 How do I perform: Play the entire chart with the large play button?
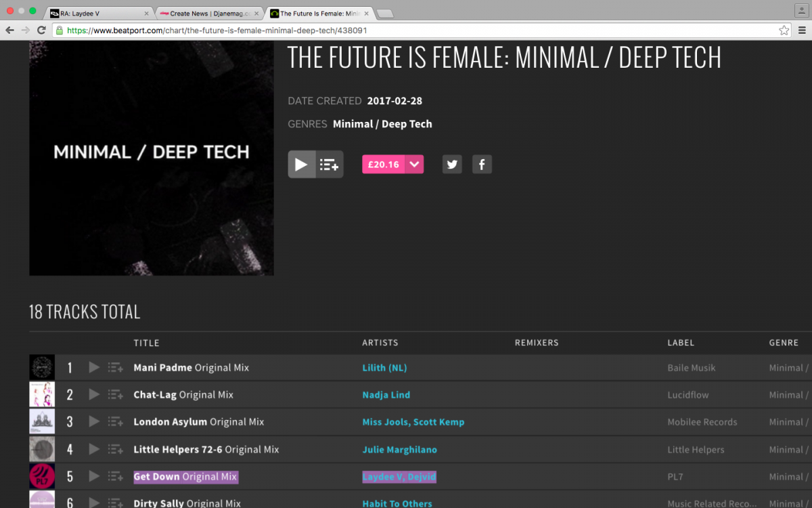302,165
